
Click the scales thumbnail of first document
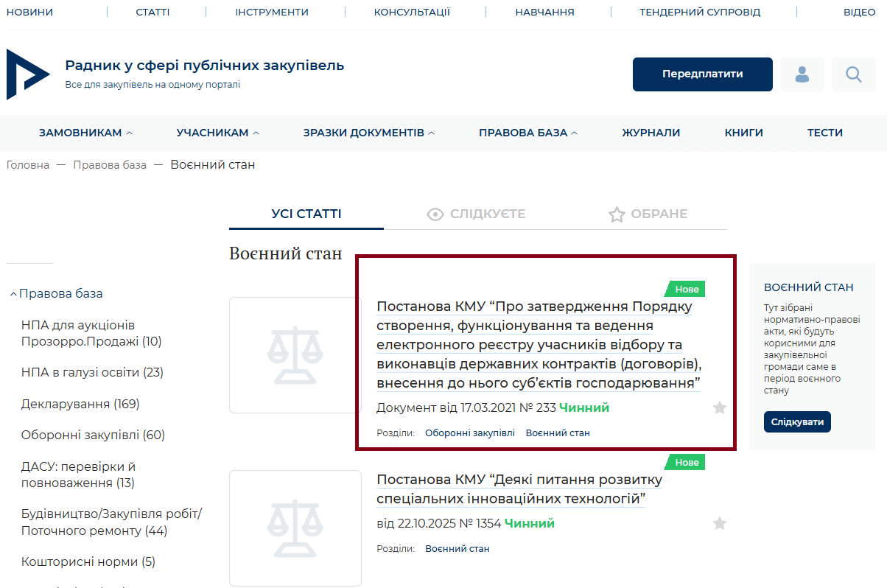pos(295,355)
